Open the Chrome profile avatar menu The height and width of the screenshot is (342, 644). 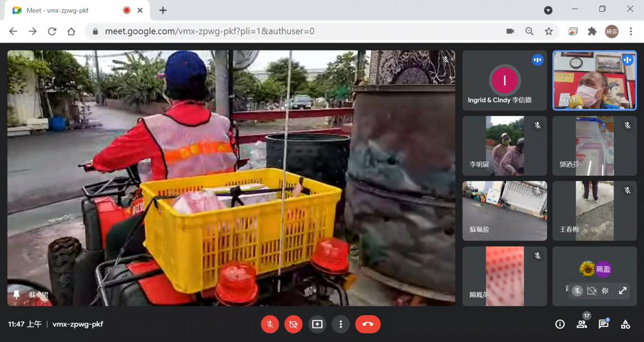(x=612, y=31)
